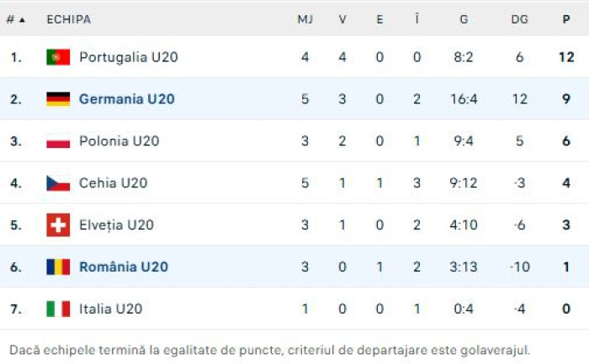
Task: Click the Poland flag icon
Action: click(x=58, y=141)
